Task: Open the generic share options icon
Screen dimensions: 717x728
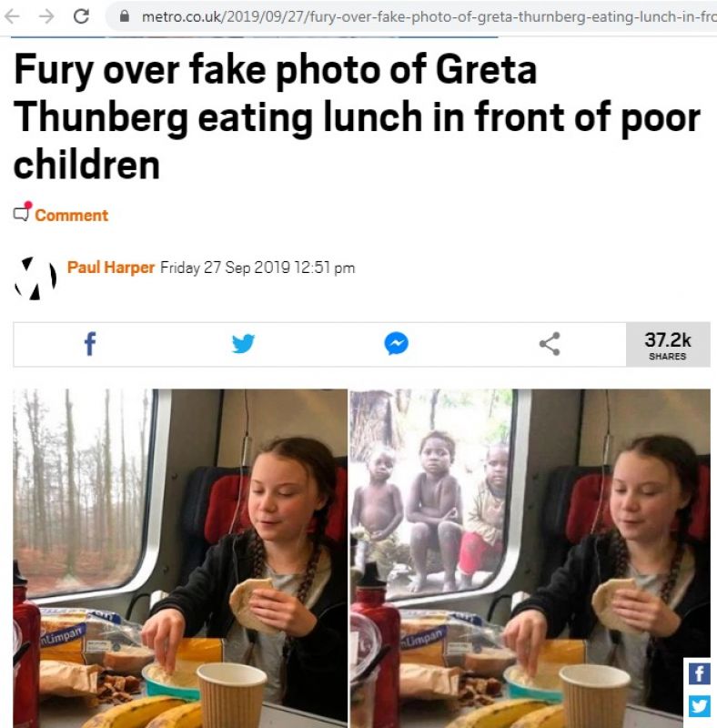Action: click(x=550, y=344)
